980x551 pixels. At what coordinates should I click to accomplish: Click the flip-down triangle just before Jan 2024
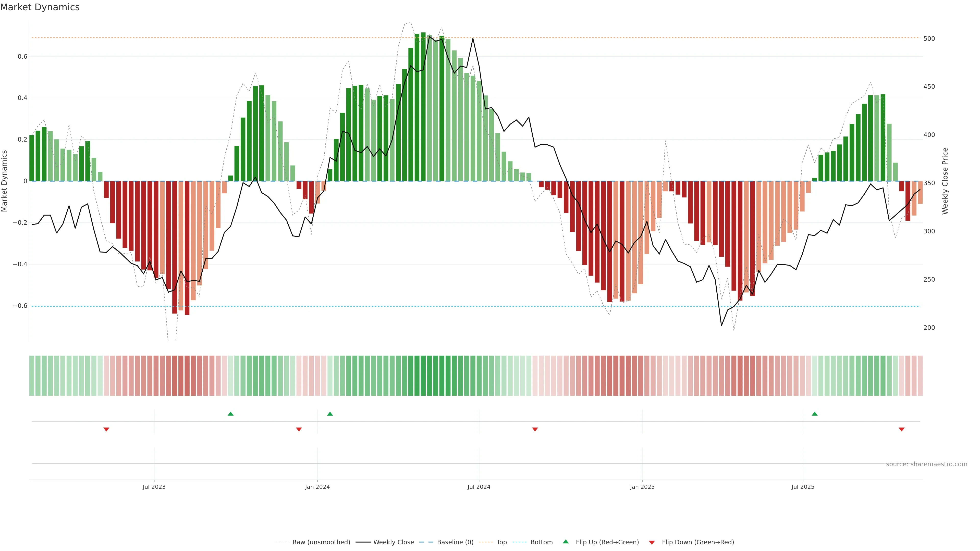(299, 429)
